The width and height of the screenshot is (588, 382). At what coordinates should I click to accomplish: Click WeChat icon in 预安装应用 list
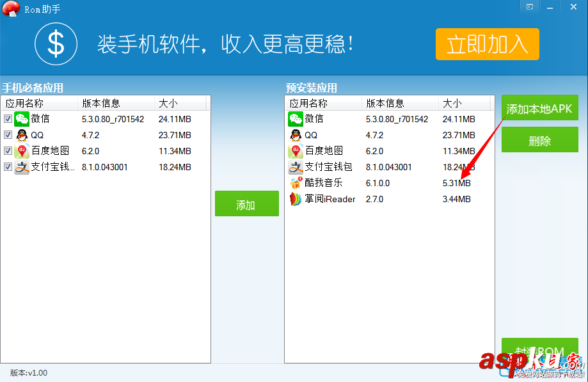coord(296,119)
